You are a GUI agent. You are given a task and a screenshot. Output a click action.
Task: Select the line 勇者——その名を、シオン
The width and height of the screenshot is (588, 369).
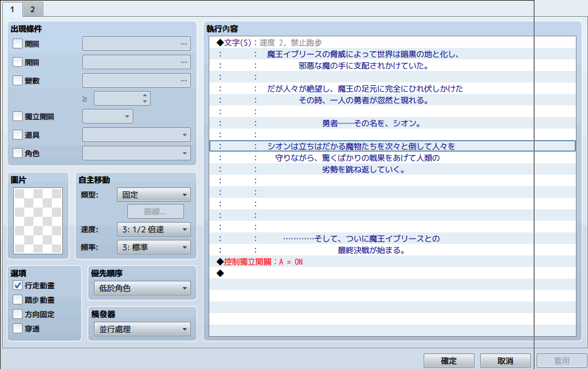click(392, 123)
